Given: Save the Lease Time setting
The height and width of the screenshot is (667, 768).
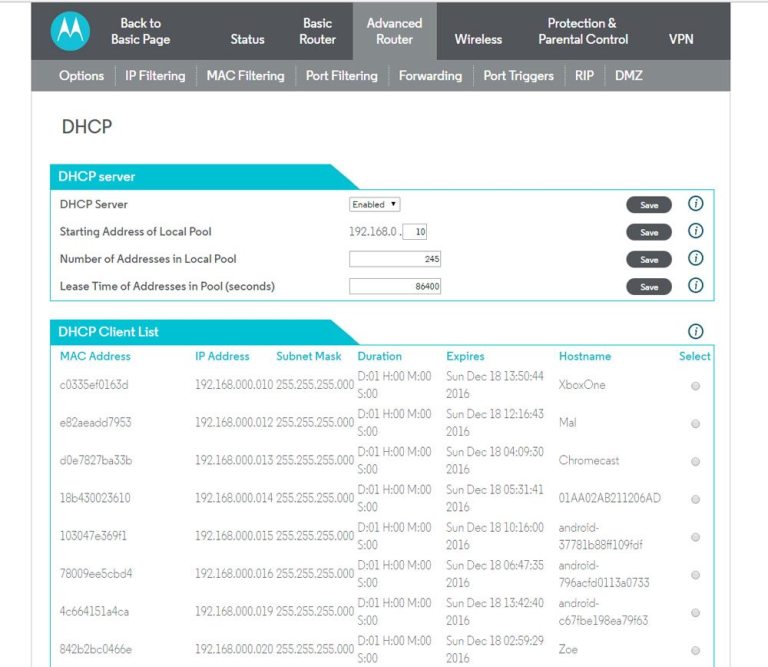Looking at the screenshot, I should click(649, 287).
